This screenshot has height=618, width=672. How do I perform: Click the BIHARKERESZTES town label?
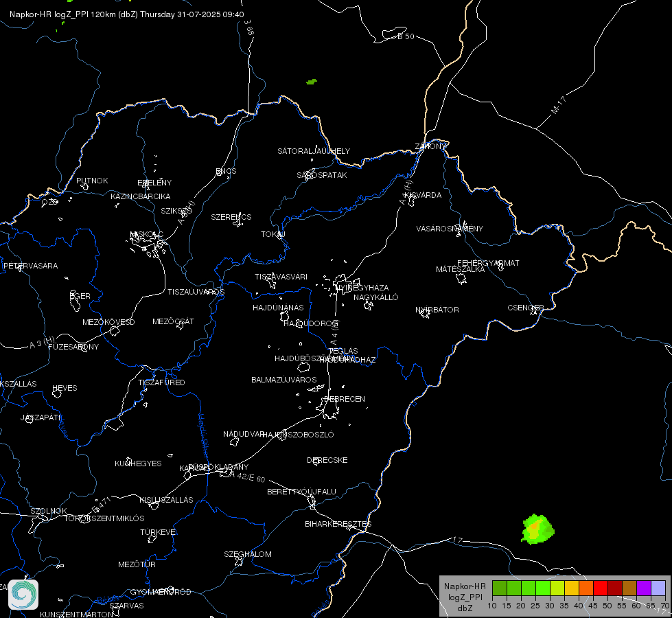pos(338,524)
